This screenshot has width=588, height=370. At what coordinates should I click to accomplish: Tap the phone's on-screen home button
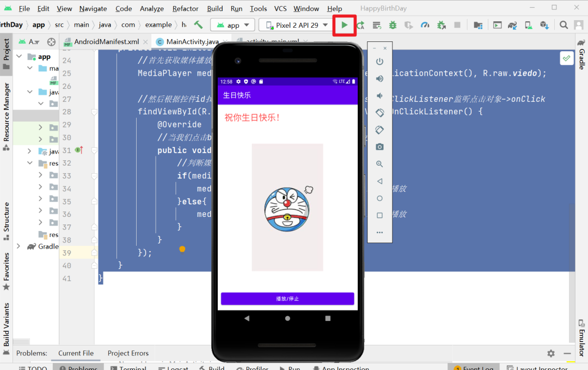287,318
